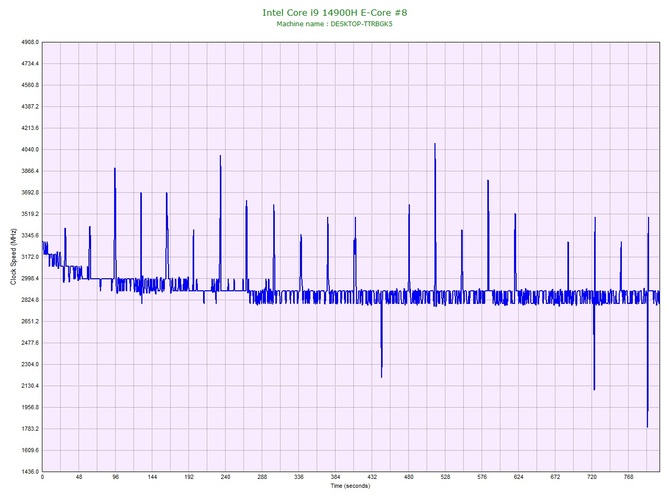Click the 4387.2 y-axis value

point(30,106)
